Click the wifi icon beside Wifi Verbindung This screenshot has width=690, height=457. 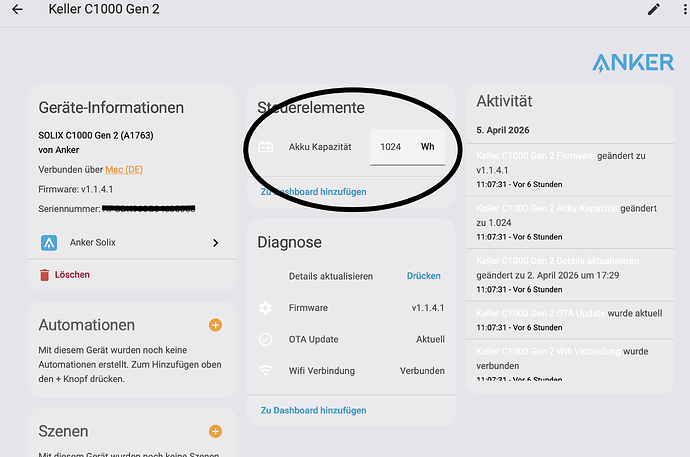265,371
